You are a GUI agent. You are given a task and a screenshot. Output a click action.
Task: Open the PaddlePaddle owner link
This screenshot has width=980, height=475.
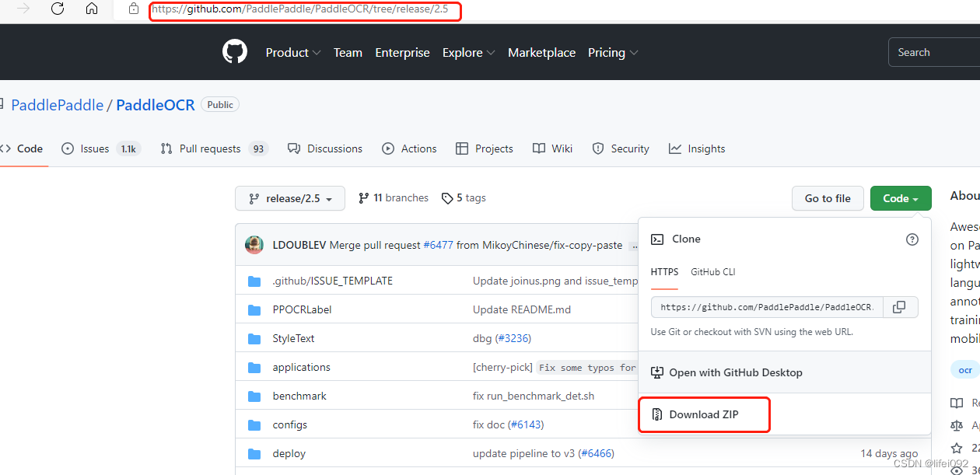coord(58,105)
